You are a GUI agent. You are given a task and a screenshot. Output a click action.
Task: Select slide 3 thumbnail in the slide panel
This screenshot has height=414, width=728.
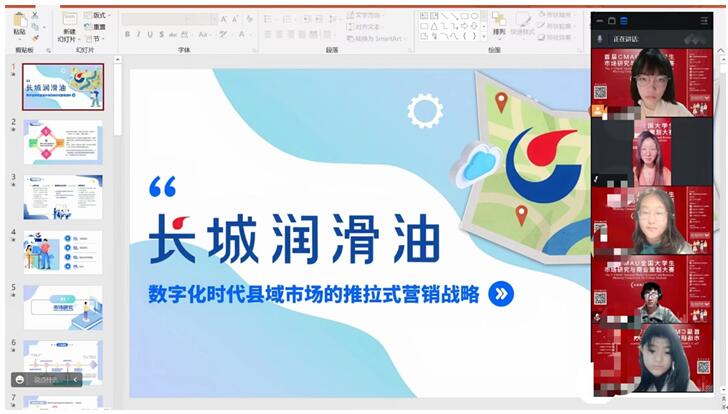pyautogui.click(x=63, y=197)
